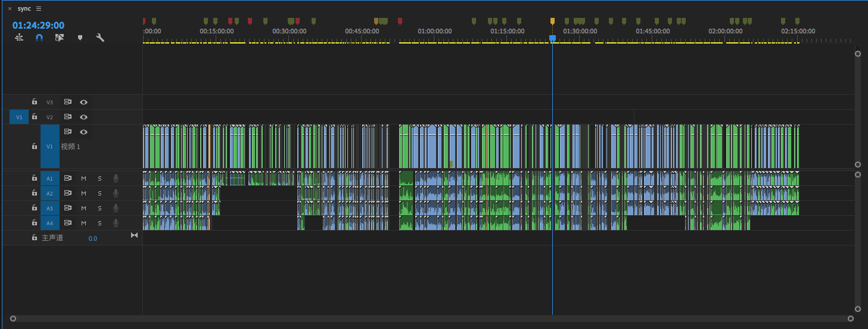This screenshot has width=868, height=329.
Task: Toggle targeting for audio track A1
Action: click(x=50, y=178)
